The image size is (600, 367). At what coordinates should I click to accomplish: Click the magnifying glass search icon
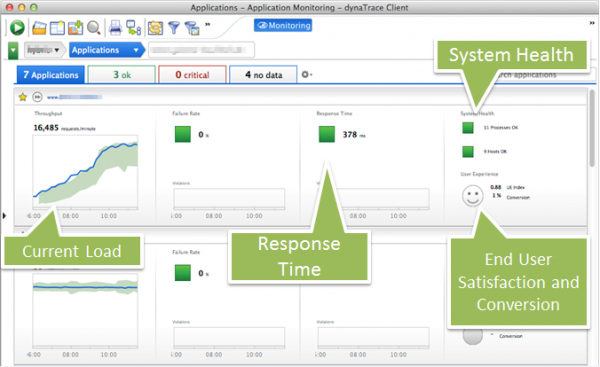point(94,28)
